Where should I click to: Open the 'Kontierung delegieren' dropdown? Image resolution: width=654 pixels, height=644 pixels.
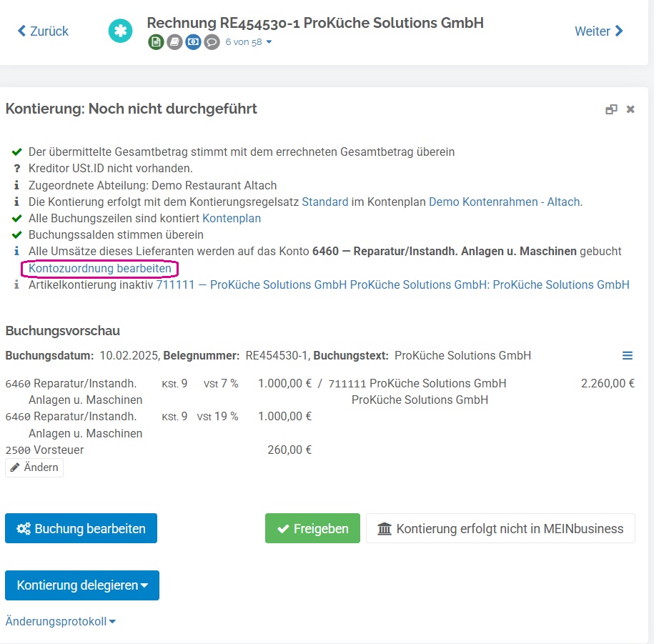(82, 585)
